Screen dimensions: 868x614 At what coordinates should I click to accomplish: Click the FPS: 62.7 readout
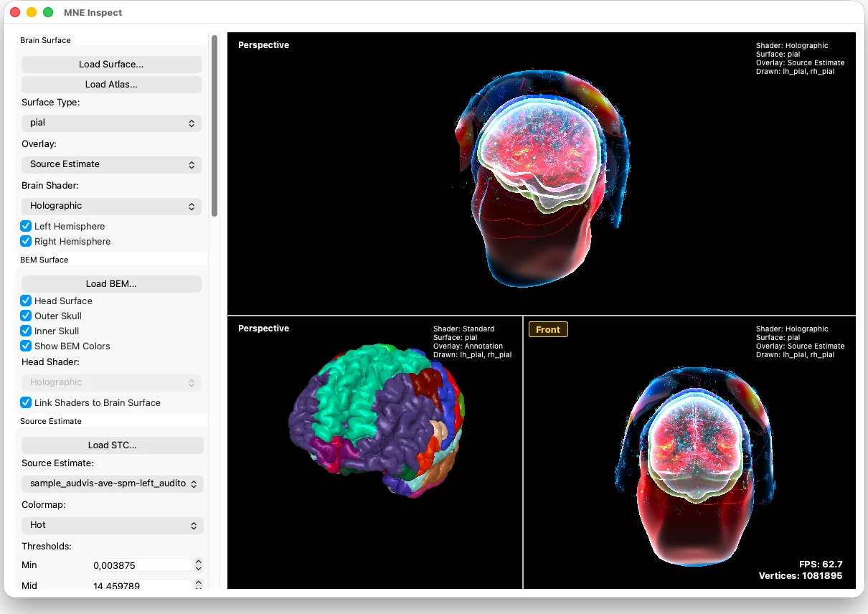point(821,565)
